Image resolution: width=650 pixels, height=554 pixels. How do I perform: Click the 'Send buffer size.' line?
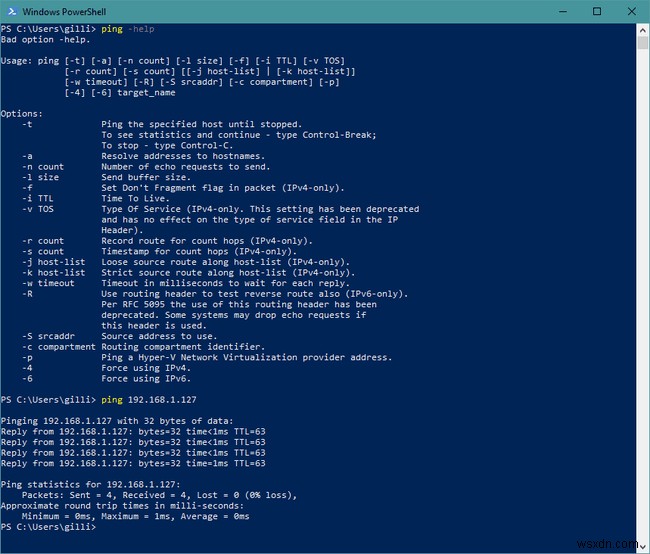click(146, 177)
